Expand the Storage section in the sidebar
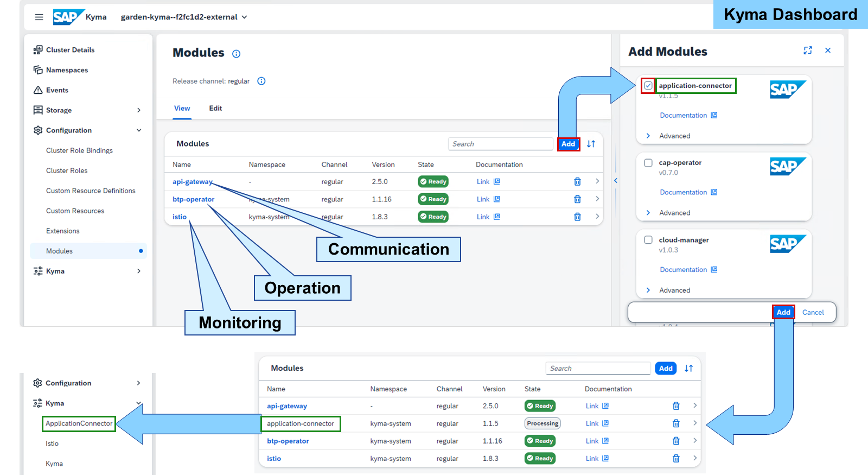This screenshot has width=868, height=475. [x=139, y=110]
